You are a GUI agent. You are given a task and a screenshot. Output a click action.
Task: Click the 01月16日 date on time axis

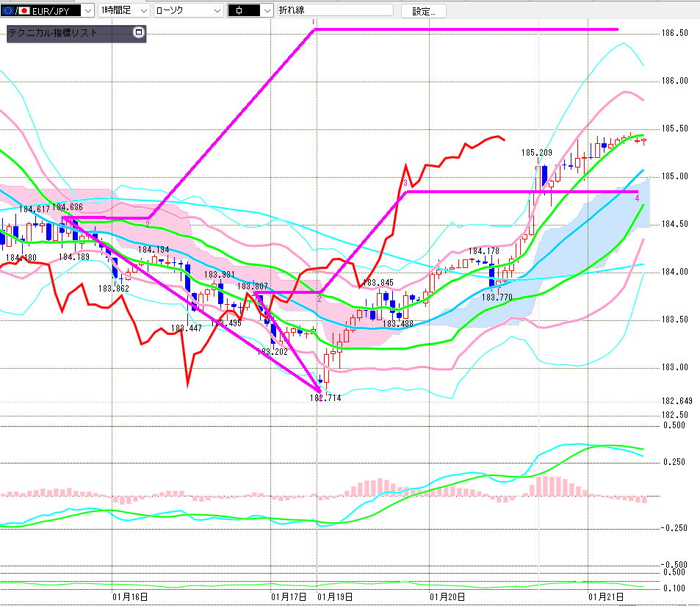coord(131,598)
